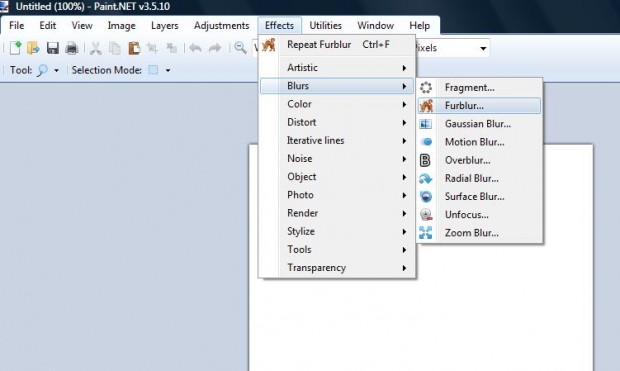Expand the Color effects submenu
Viewport: 620px width, 371px height.
click(x=337, y=104)
